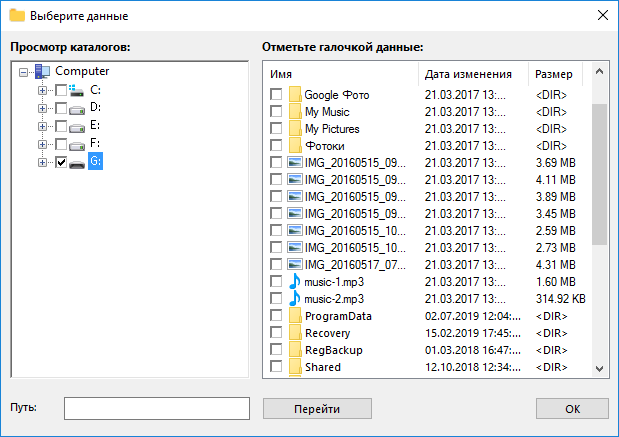Image resolution: width=619 pixels, height=437 pixels.
Task: Click the My Music folder icon
Action: tap(295, 112)
